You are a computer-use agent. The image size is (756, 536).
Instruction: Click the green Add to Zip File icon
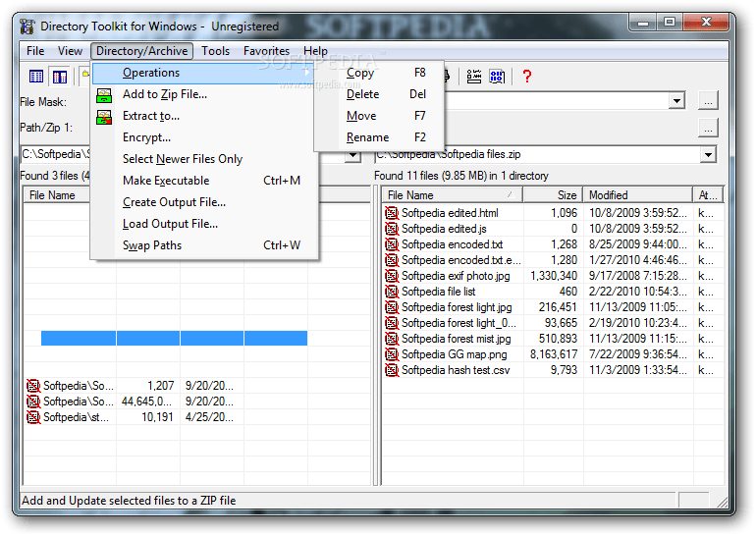click(x=104, y=95)
